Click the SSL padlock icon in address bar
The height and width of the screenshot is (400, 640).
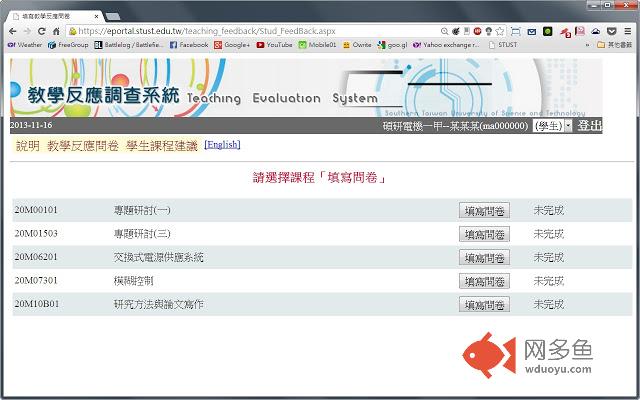click(x=73, y=31)
